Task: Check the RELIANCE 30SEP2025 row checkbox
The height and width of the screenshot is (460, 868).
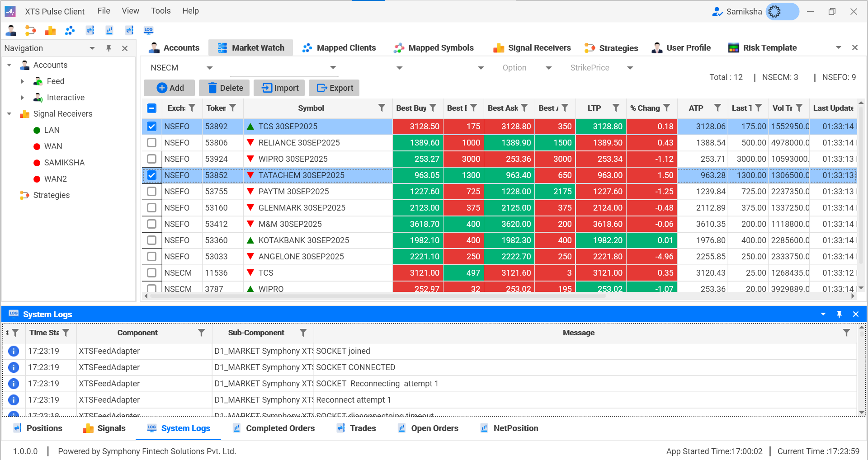Action: [152, 143]
